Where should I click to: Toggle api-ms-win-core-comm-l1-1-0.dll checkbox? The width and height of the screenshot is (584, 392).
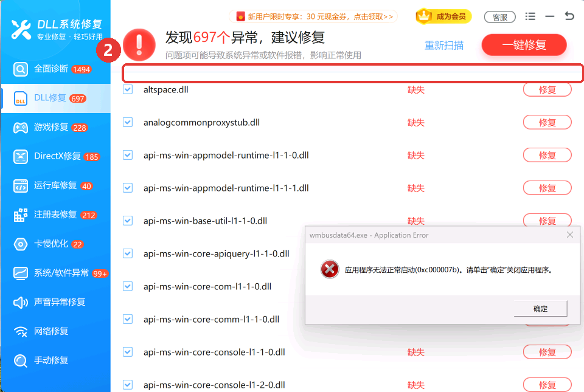[x=128, y=318]
